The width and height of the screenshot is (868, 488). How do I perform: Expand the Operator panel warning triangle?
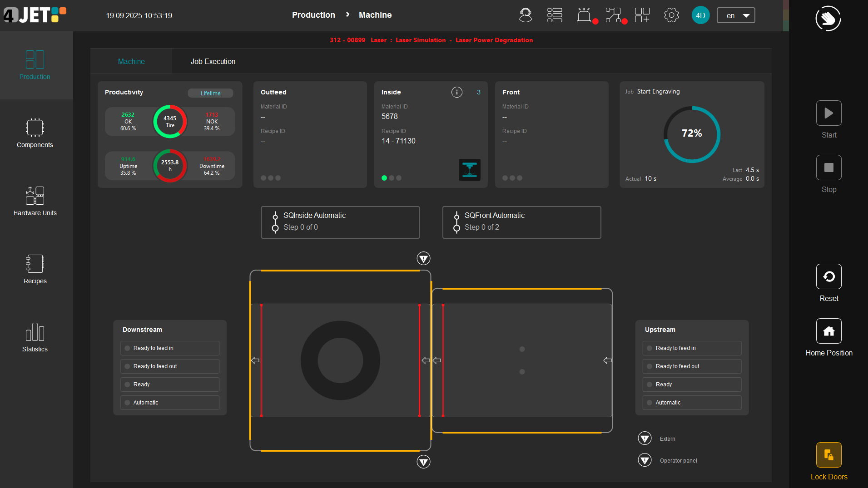(645, 460)
